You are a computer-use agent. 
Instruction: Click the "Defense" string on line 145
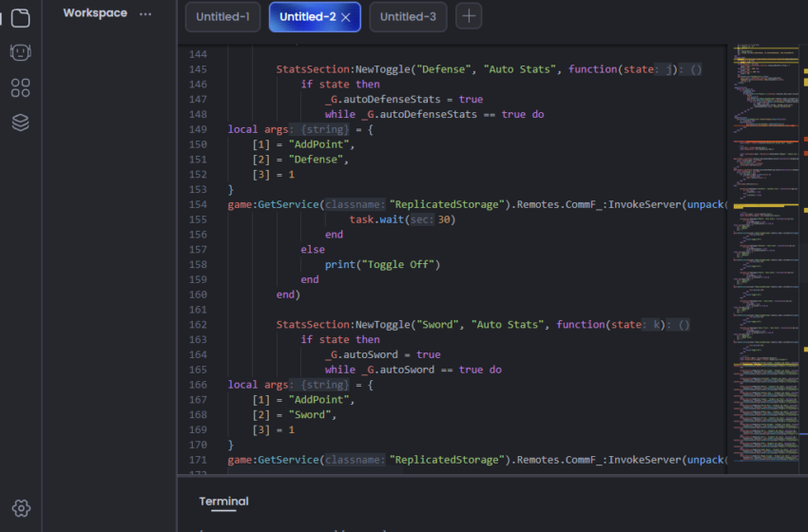click(x=444, y=69)
